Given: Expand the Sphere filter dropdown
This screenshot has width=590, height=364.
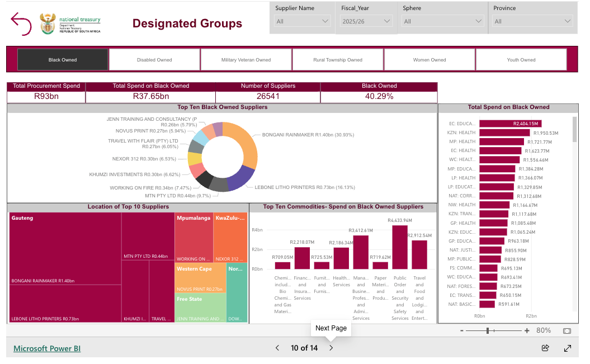Looking at the screenshot, I should click(442, 21).
